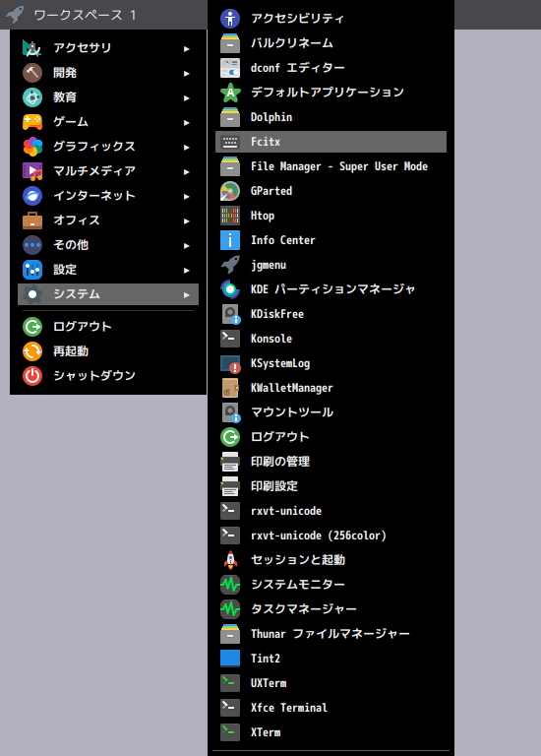
Task: Launch Xfce Terminal
Action: point(331,708)
